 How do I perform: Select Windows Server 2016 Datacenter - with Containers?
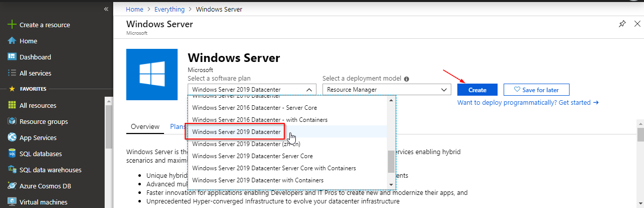[287, 119]
